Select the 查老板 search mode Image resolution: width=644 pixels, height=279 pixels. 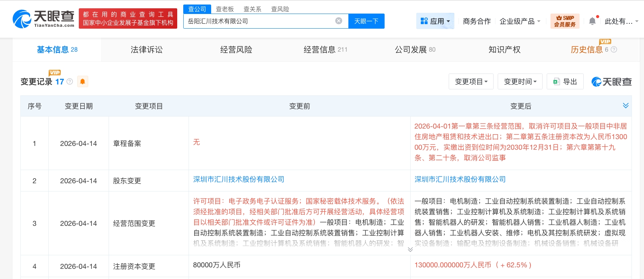225,9
